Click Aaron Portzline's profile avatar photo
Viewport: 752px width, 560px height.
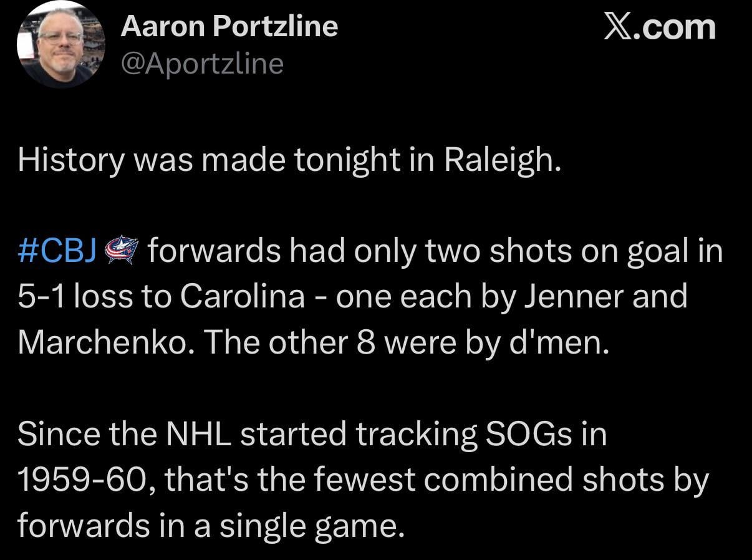click(x=60, y=44)
